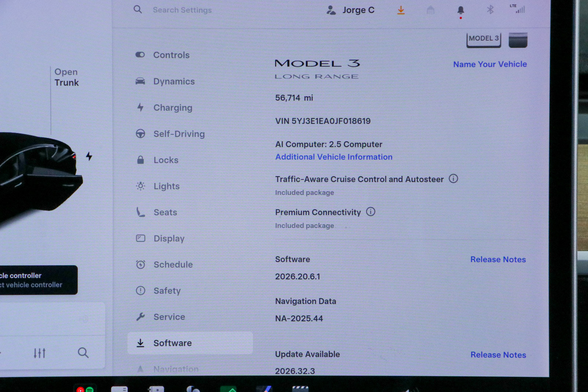Image resolution: width=588 pixels, height=392 pixels.
Task: Open notifications bell icon
Action: (460, 10)
